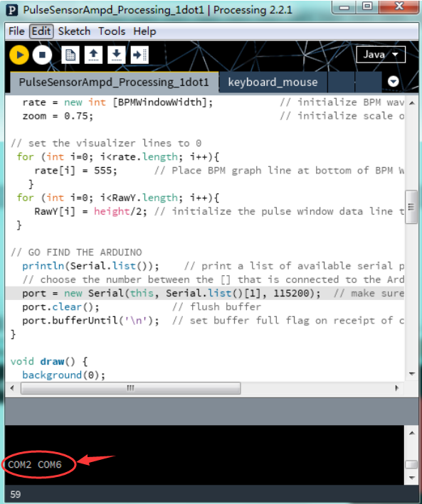422x504 pixels.
Task: Click the console scrollbar down arrow
Action: (412, 478)
